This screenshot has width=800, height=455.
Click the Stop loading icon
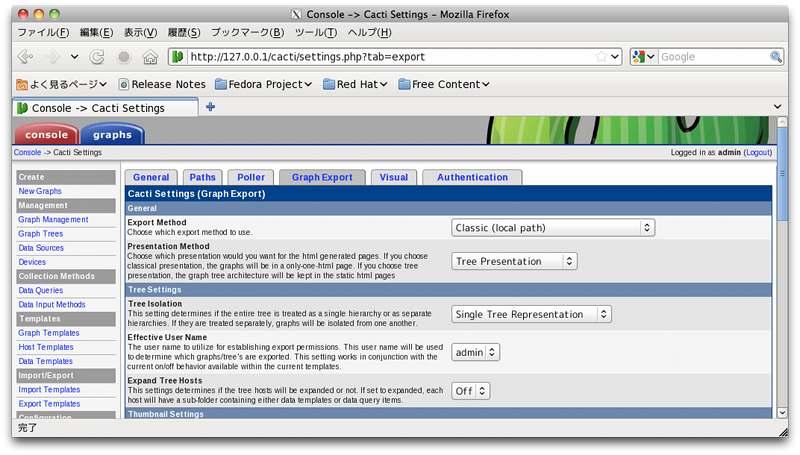124,57
